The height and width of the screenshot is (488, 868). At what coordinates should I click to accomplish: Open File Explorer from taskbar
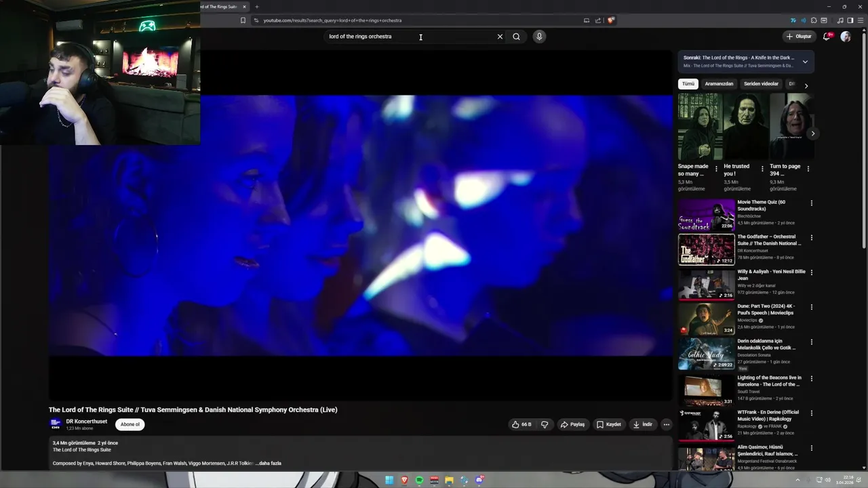tap(449, 481)
